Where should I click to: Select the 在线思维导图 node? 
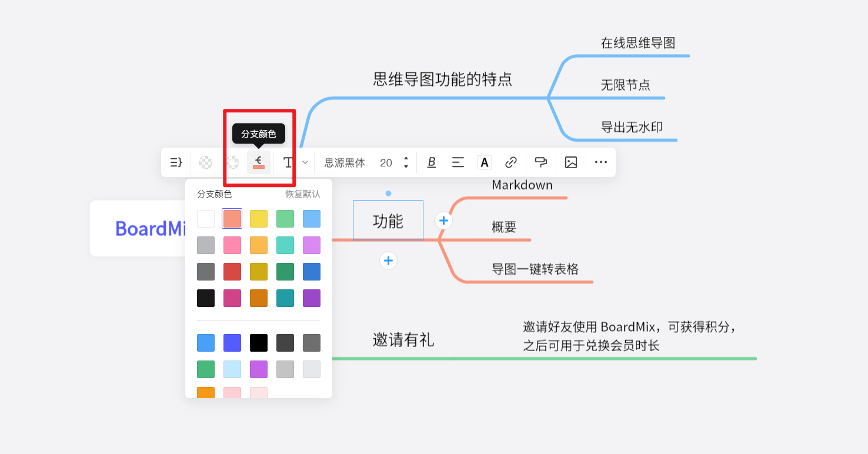(x=638, y=43)
